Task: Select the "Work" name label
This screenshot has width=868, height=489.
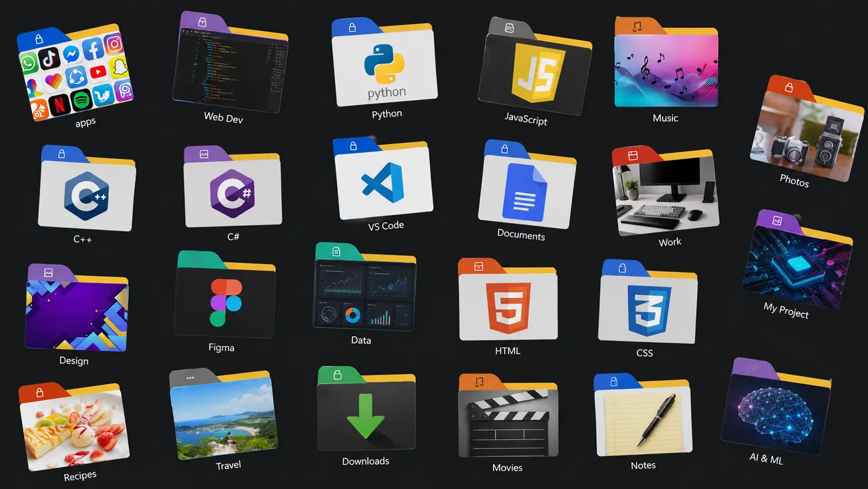Action: click(x=670, y=242)
